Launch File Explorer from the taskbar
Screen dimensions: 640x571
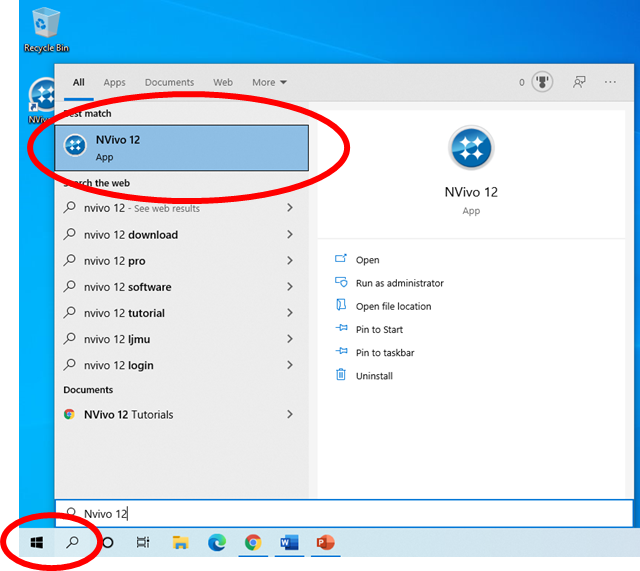(180, 542)
